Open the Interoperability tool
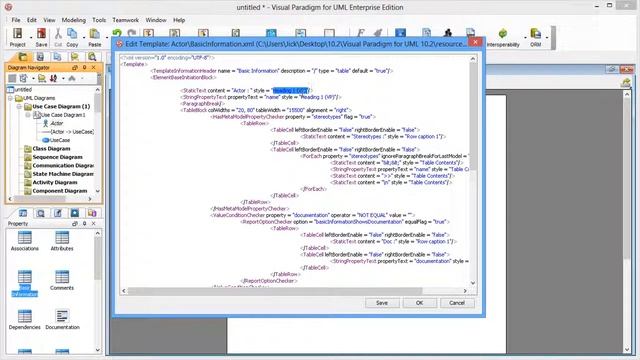The height and width of the screenshot is (360, 640). coord(503,38)
